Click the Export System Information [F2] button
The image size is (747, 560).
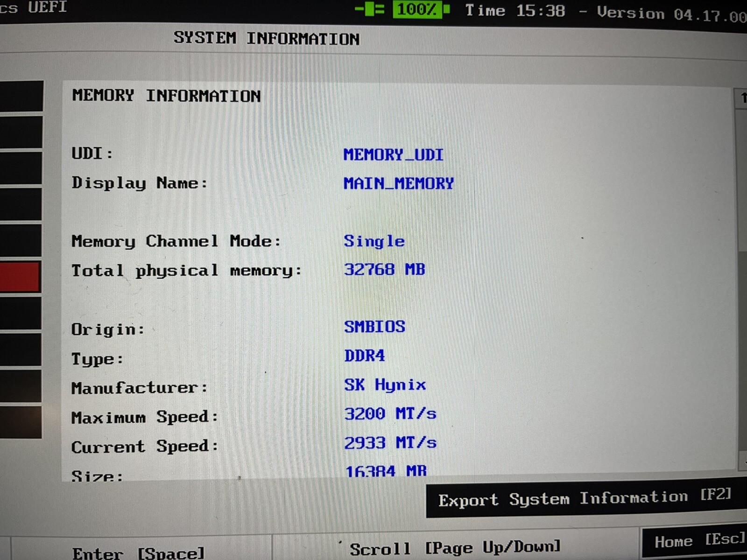(x=585, y=499)
